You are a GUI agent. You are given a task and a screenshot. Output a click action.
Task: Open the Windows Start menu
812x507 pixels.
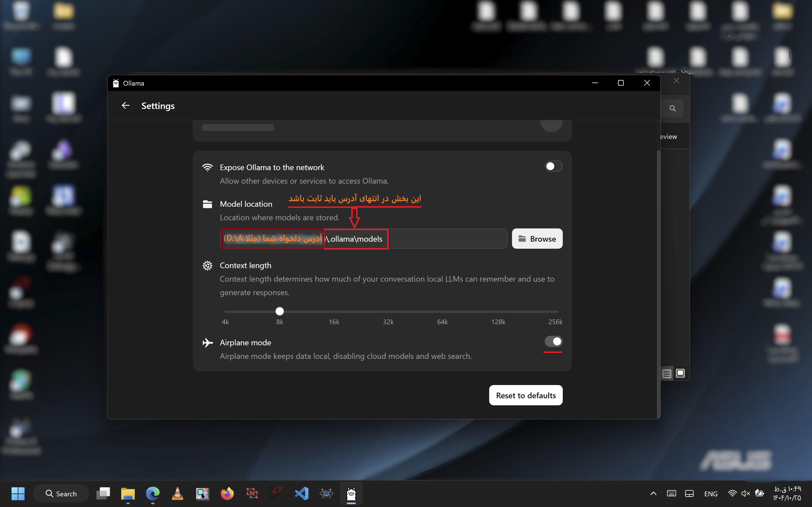click(18, 493)
